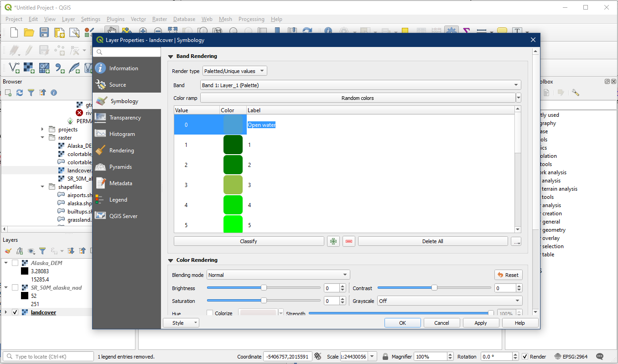Click the color swatch for value 3
This screenshot has height=364, width=618.
click(233, 185)
